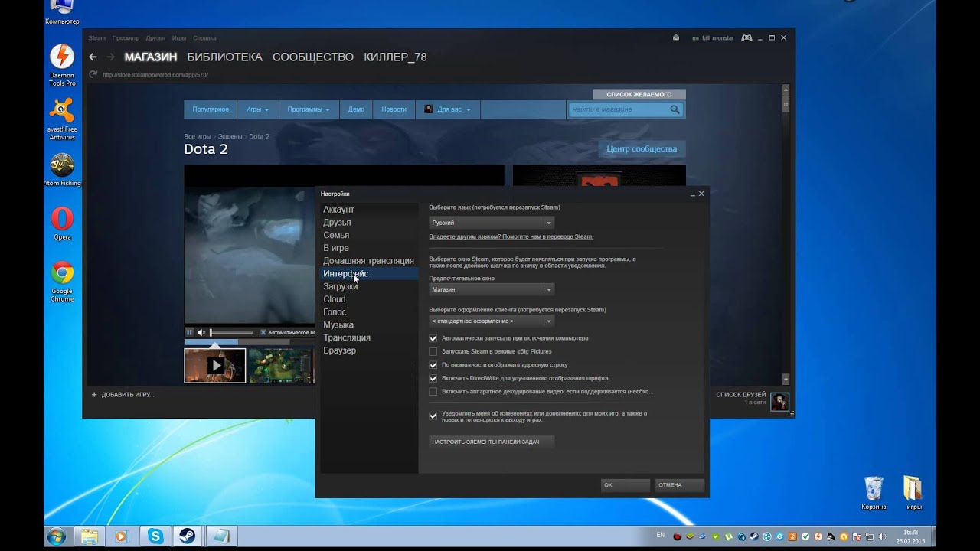Open preferred window dropdown showing Магазин
Viewport: 980px width, 551px height.
coord(491,289)
